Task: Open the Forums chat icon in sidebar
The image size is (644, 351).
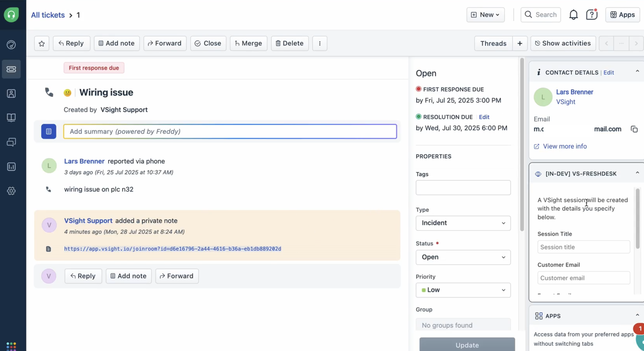Action: click(x=11, y=142)
